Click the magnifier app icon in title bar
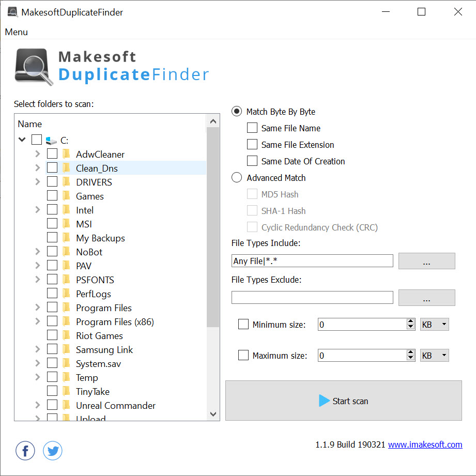This screenshot has height=476, width=476. [13, 12]
